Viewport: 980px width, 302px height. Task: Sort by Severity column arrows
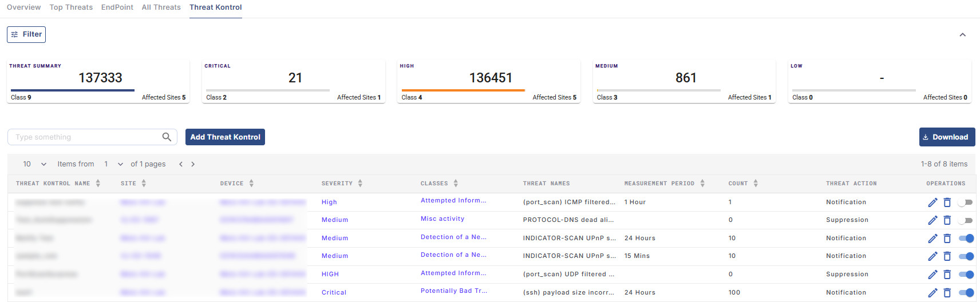(x=360, y=184)
